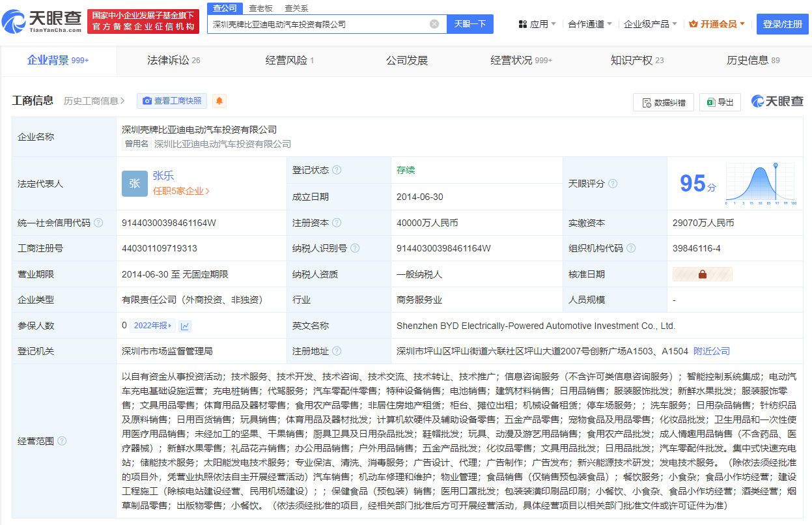Viewport: 812px width, 525px height.
Task: Open the 法律诉讼 tab
Action: coord(173,60)
